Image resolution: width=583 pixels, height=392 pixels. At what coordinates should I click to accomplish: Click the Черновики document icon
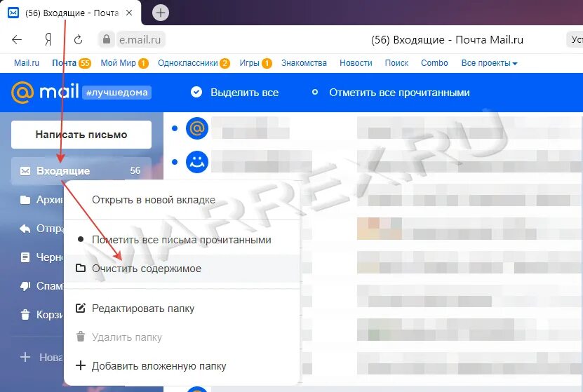tap(25, 257)
